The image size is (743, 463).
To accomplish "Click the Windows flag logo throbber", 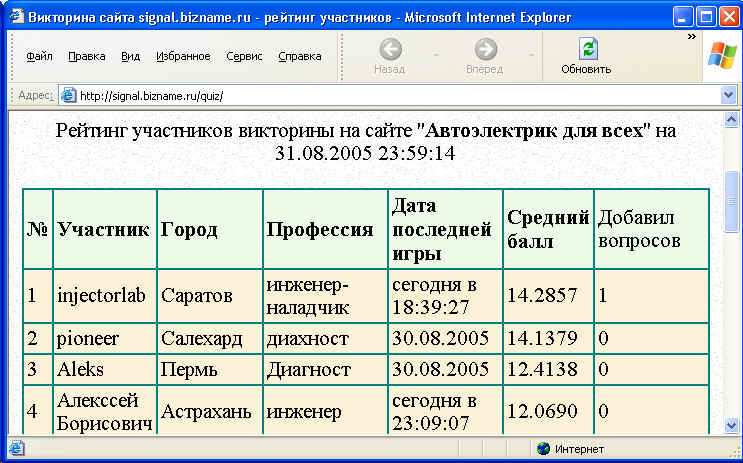I will tap(722, 55).
